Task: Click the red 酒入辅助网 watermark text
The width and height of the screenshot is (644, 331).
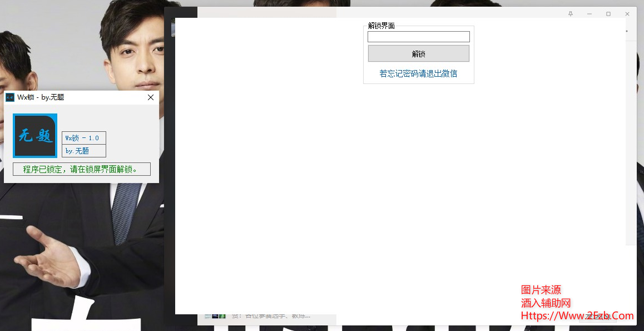Action: tap(546, 303)
